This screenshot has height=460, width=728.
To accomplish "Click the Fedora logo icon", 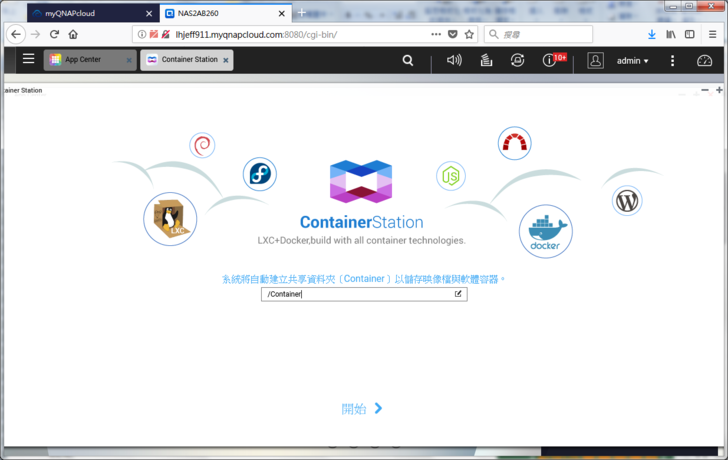I will (259, 175).
